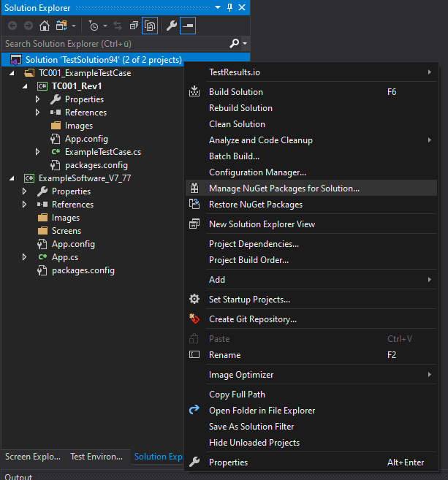448x480 pixels.
Task: Click the Collapse All icon
Action: pyautogui.click(x=134, y=26)
